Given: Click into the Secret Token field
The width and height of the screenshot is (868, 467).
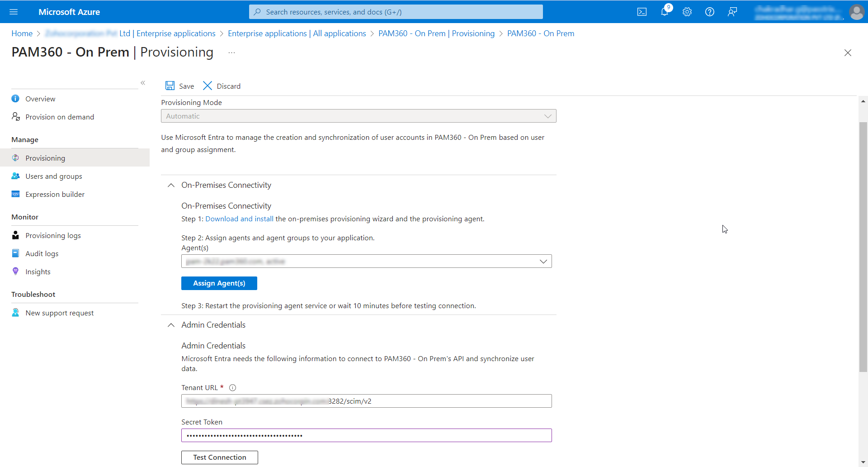Looking at the screenshot, I should coord(366,435).
